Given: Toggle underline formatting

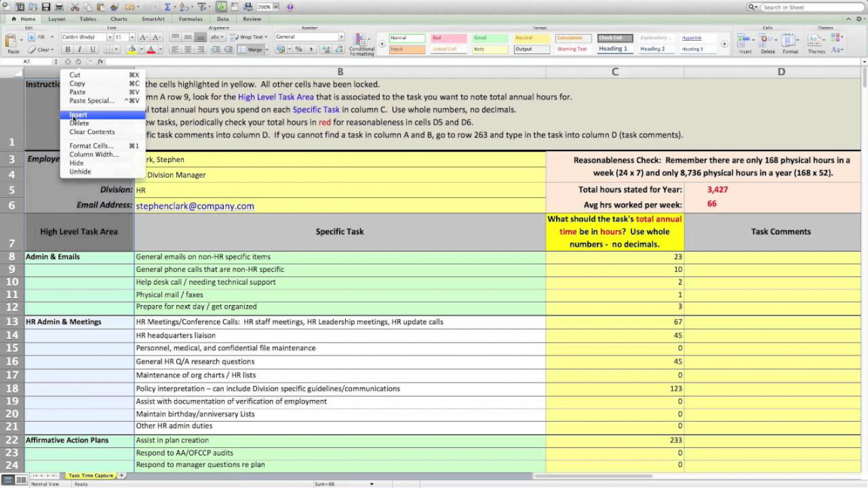Looking at the screenshot, I should (93, 50).
